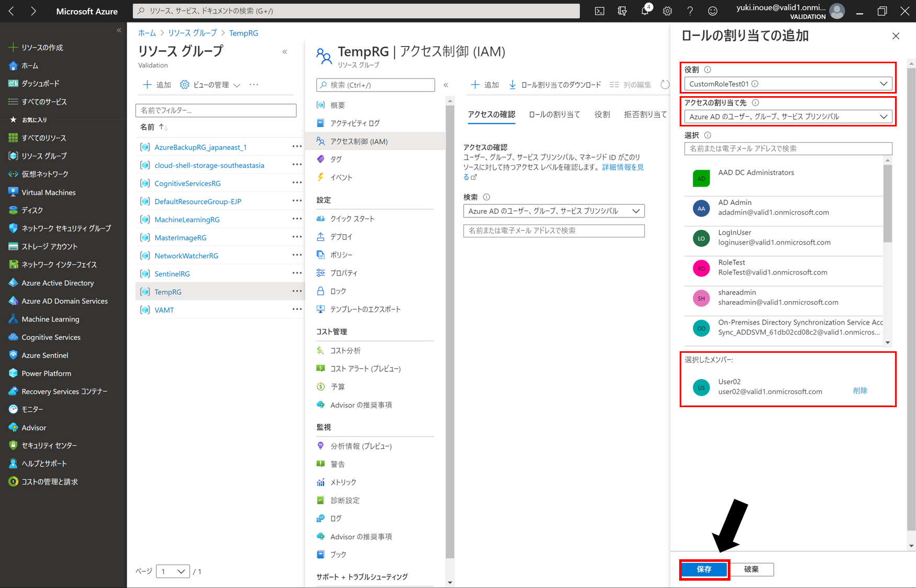Open the 検索 type dropdown in アクセスの確認
916x588 pixels.
[x=554, y=211]
